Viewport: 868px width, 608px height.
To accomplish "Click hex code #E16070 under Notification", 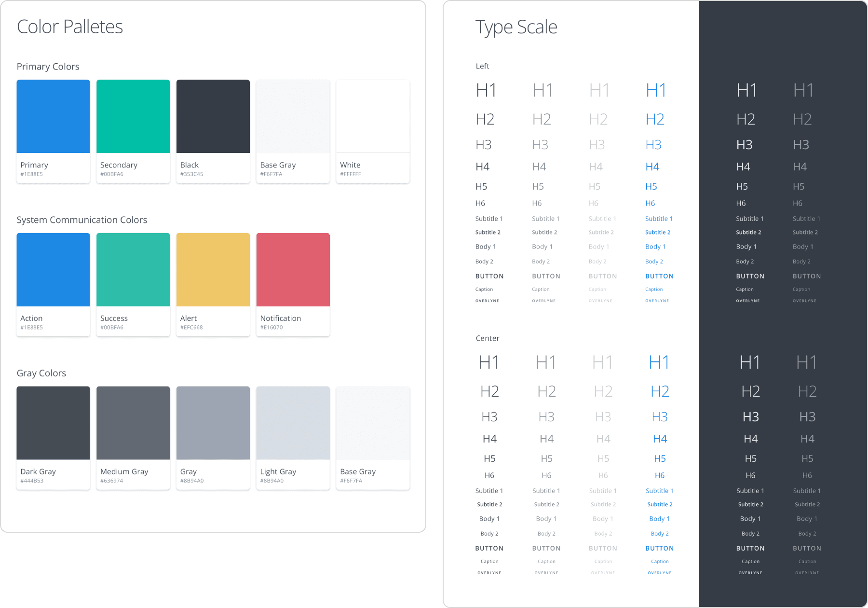I will (271, 327).
